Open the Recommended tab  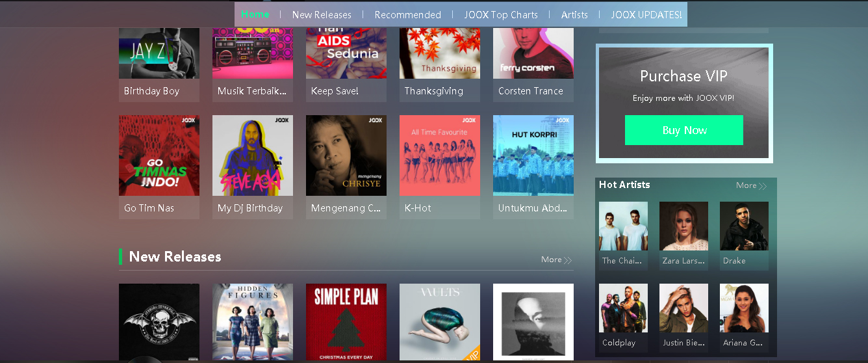click(x=407, y=14)
